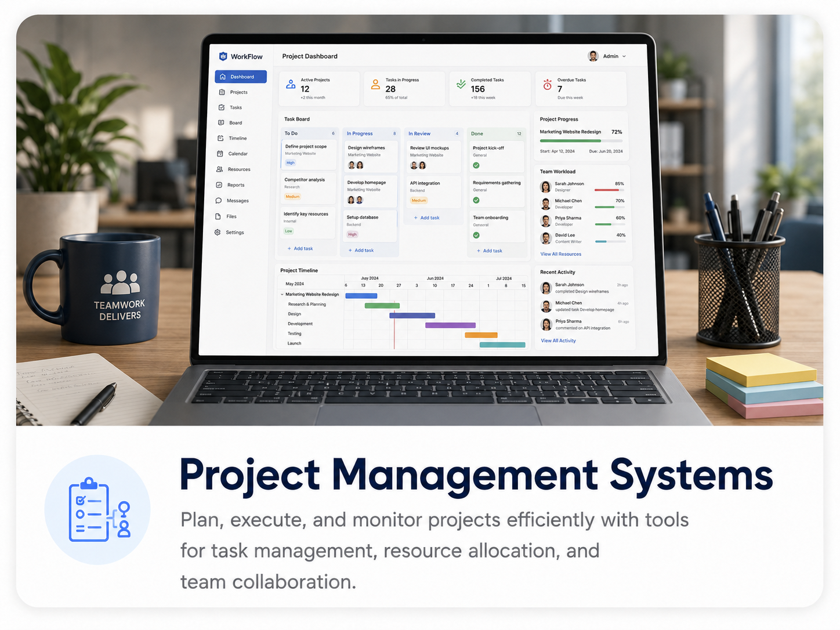The height and width of the screenshot is (630, 840).
Task: Add task in the Done column
Action: tap(490, 251)
